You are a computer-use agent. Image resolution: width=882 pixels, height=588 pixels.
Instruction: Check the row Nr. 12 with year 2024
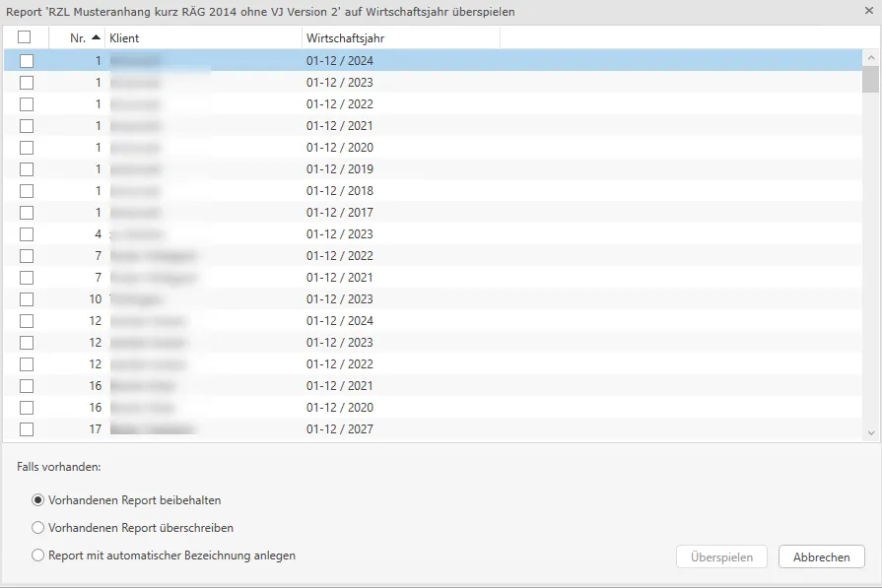click(x=27, y=321)
